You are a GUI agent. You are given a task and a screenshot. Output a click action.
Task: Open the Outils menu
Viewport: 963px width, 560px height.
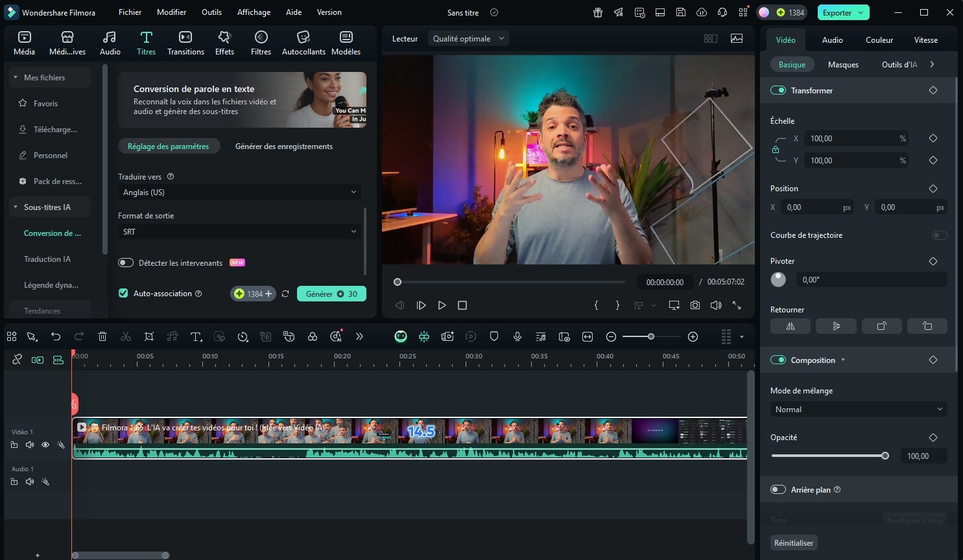pos(211,12)
